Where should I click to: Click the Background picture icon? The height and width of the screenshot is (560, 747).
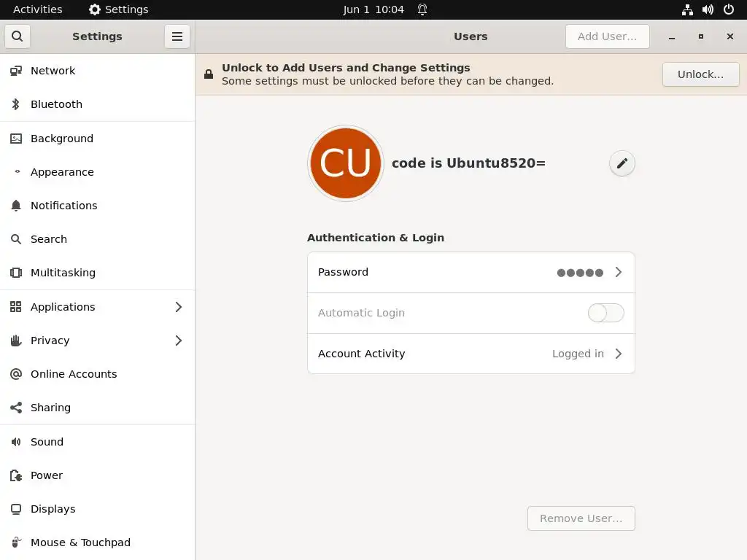coord(16,139)
